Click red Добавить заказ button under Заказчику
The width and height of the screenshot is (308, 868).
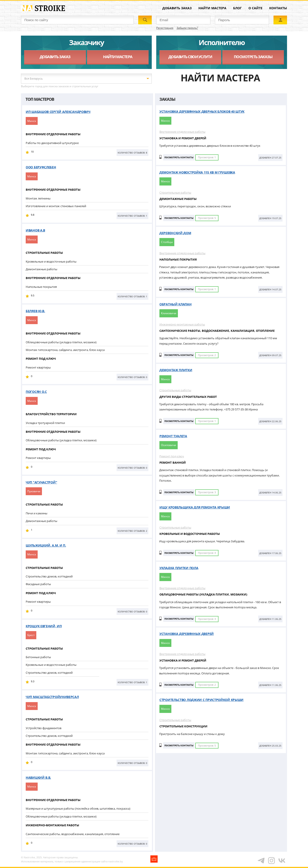[x=55, y=57]
